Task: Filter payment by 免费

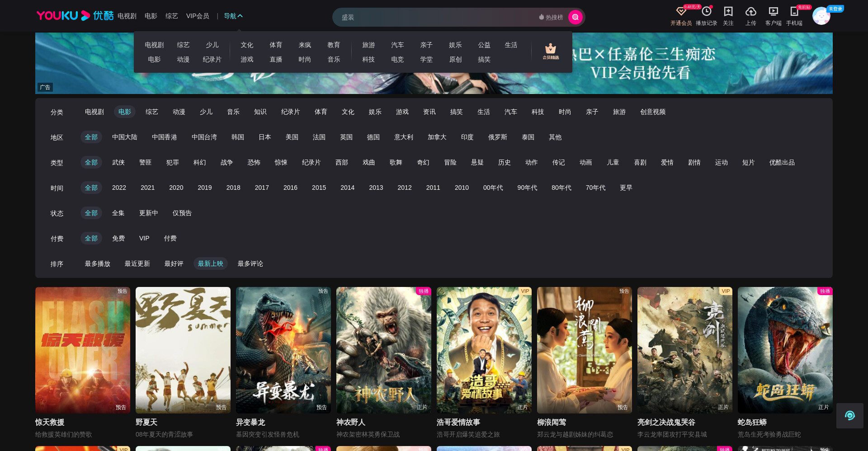Action: point(118,238)
